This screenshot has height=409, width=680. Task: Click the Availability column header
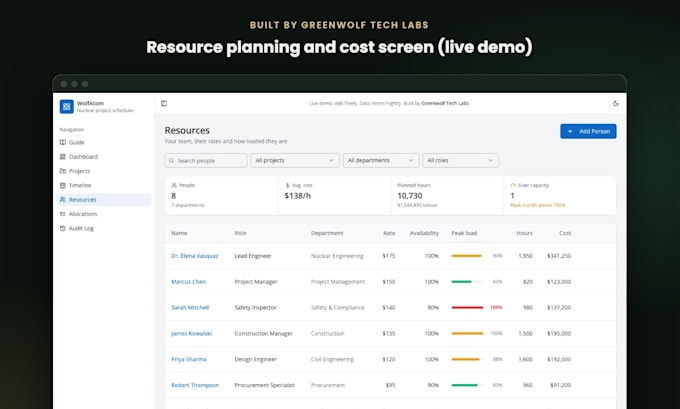424,233
